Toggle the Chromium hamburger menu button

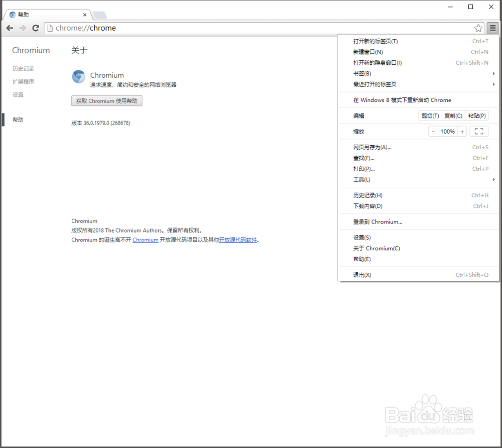coord(493,28)
